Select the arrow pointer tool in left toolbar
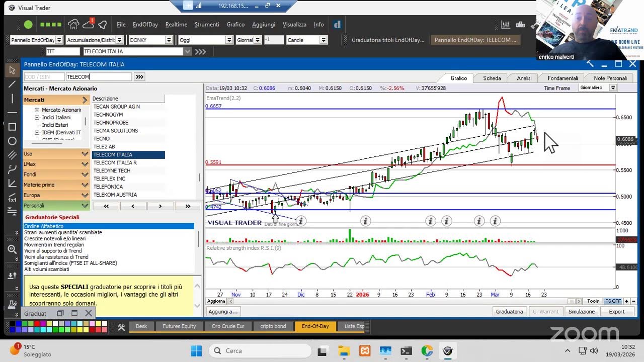 click(12, 70)
